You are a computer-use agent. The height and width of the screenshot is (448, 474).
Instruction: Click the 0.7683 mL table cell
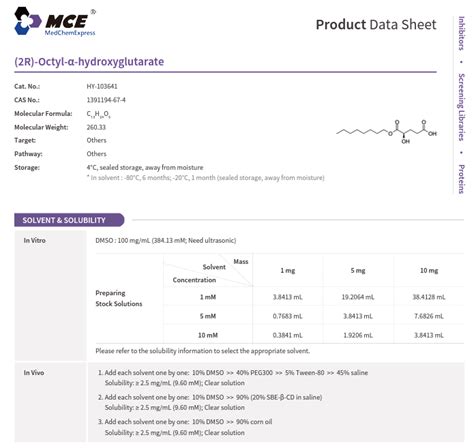pyautogui.click(x=288, y=316)
